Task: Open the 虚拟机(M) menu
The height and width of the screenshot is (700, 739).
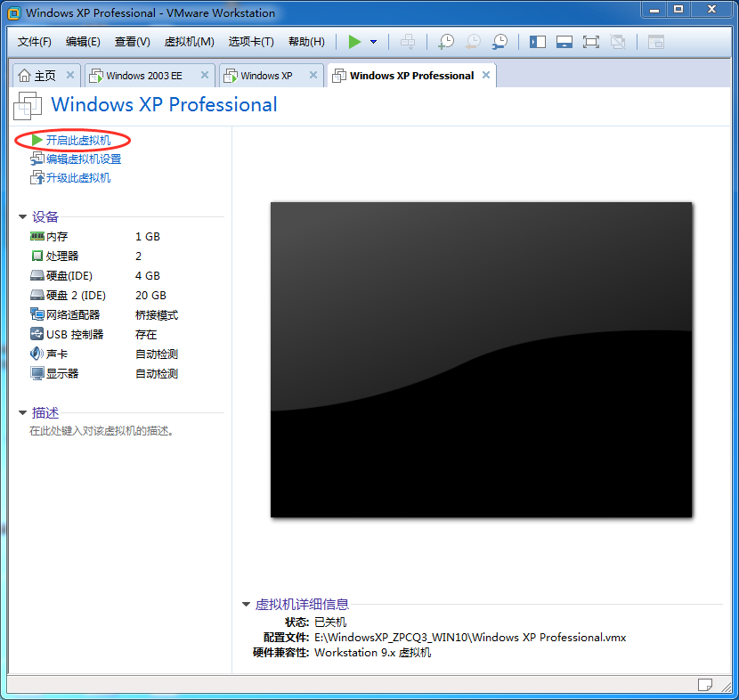Action: point(189,42)
